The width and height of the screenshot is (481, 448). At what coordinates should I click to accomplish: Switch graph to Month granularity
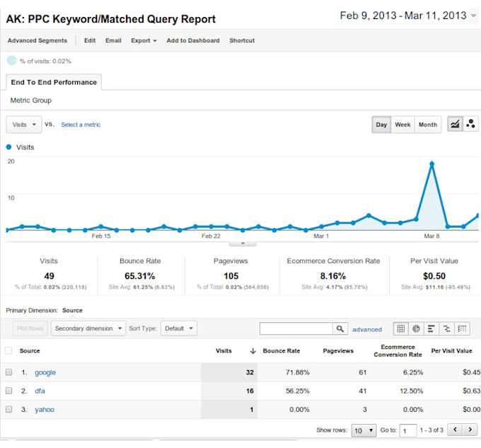click(428, 125)
